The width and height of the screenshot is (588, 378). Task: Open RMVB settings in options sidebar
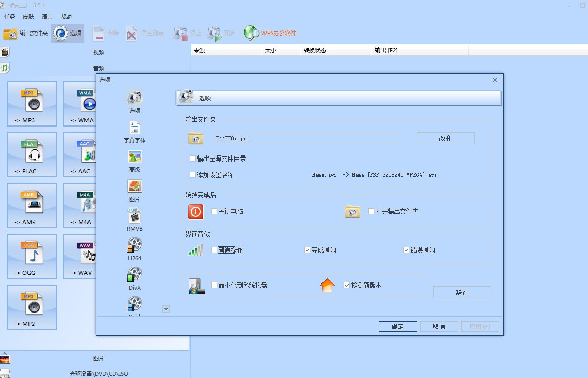tap(134, 220)
